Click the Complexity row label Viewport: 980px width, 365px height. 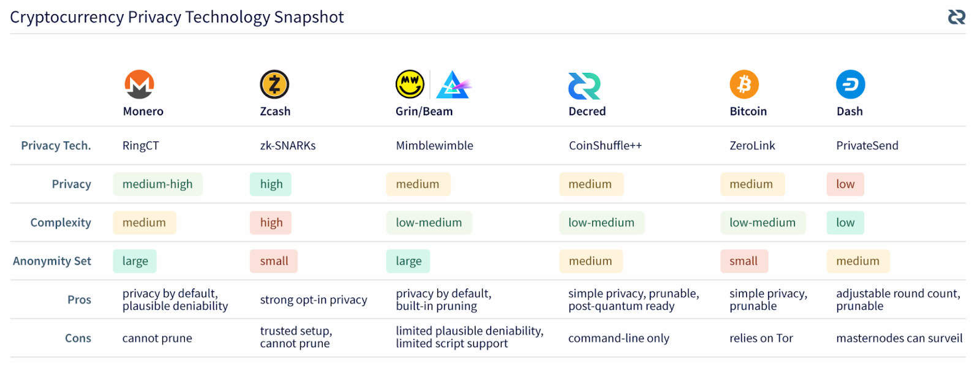pyautogui.click(x=61, y=223)
